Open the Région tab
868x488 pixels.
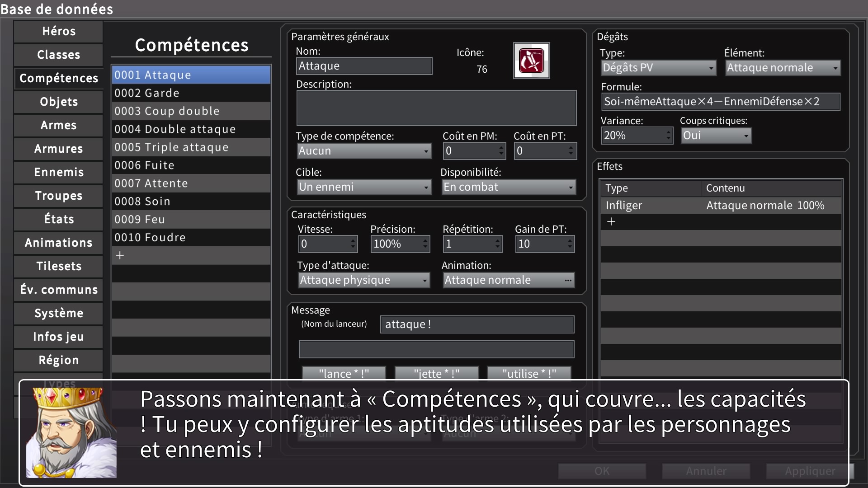point(59,360)
